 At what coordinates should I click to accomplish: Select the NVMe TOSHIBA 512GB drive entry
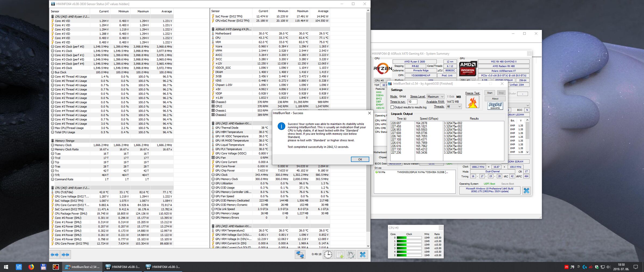415,172
